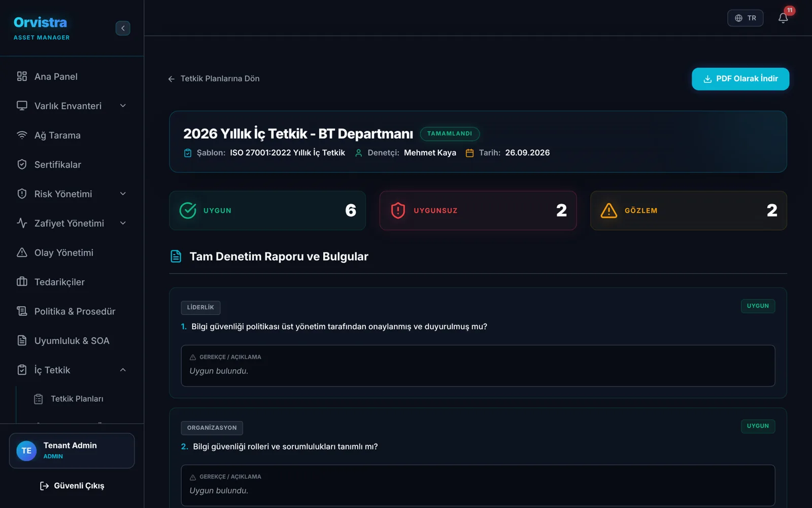Expand Zafiyet Yönetimi submenu chevron
The width and height of the screenshot is (812, 508).
[123, 223]
